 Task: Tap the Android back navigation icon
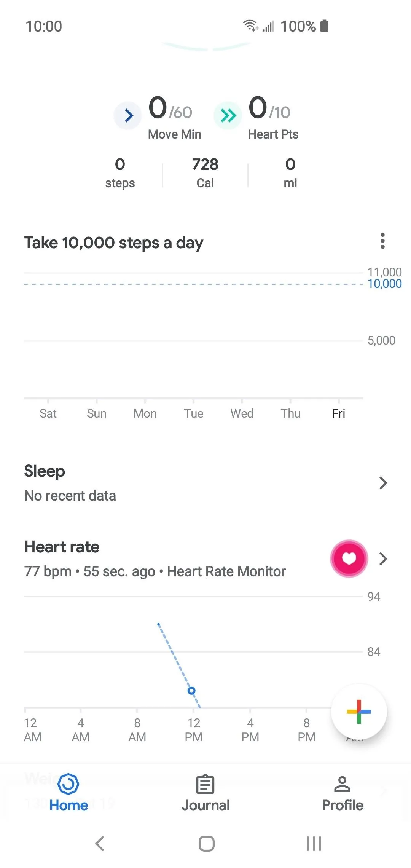[x=100, y=844]
